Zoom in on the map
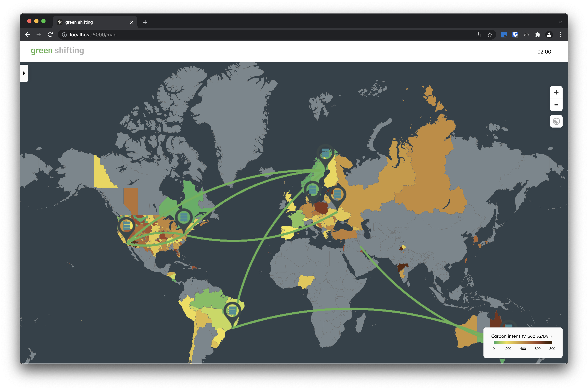588x390 pixels. pyautogui.click(x=556, y=93)
